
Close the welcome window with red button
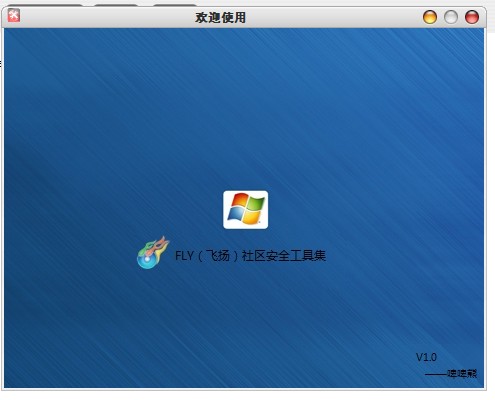tap(472, 17)
